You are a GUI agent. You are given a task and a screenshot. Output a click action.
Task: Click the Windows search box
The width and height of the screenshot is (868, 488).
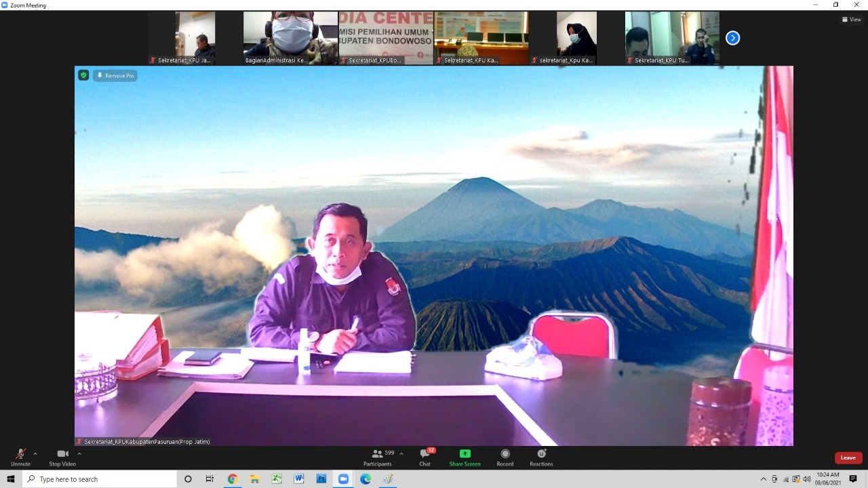(100, 479)
